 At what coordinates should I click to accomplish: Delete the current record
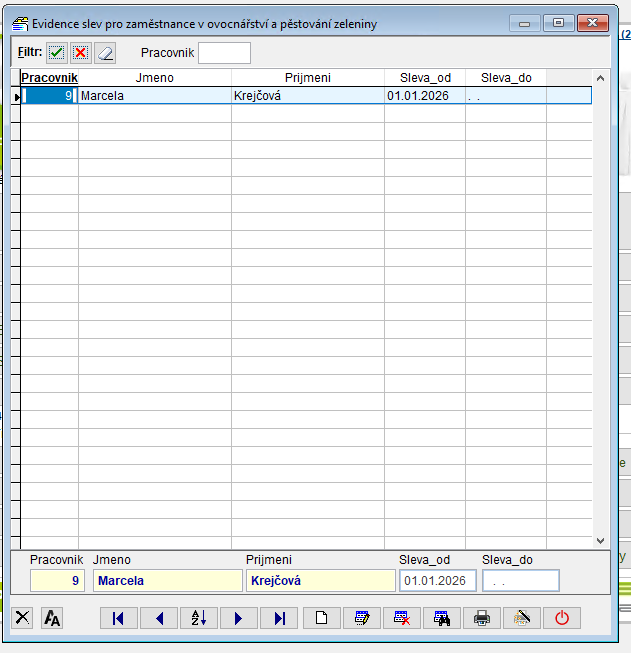[x=401, y=618]
